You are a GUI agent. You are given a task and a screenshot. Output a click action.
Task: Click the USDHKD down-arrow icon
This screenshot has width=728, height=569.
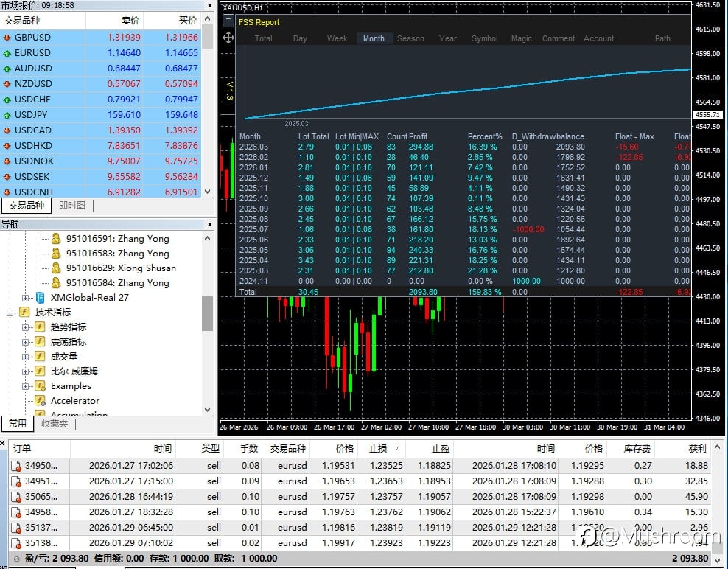7,146
